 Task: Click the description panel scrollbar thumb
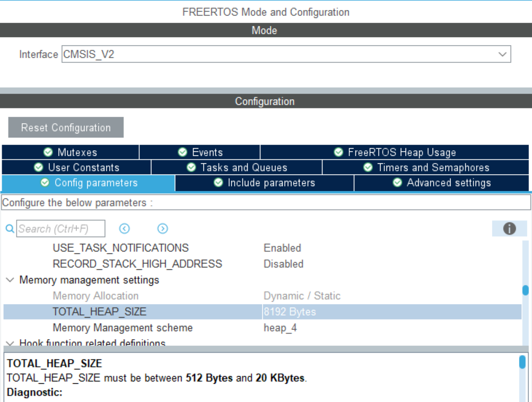(522, 362)
